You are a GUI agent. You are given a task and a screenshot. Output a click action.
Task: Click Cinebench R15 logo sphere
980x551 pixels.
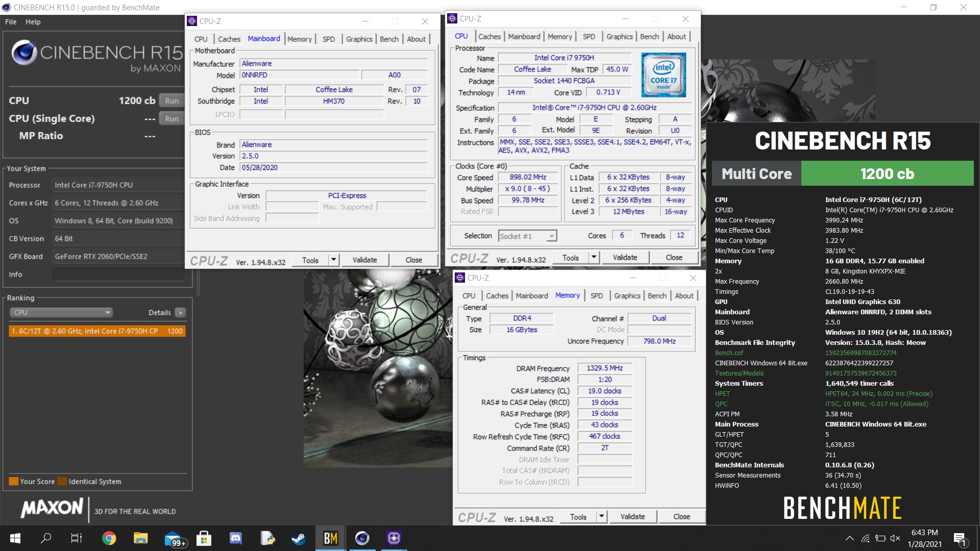(x=23, y=52)
